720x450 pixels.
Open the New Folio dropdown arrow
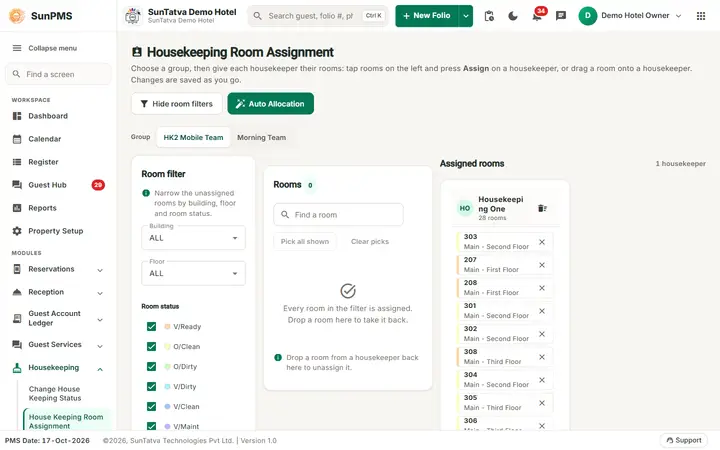pos(466,16)
